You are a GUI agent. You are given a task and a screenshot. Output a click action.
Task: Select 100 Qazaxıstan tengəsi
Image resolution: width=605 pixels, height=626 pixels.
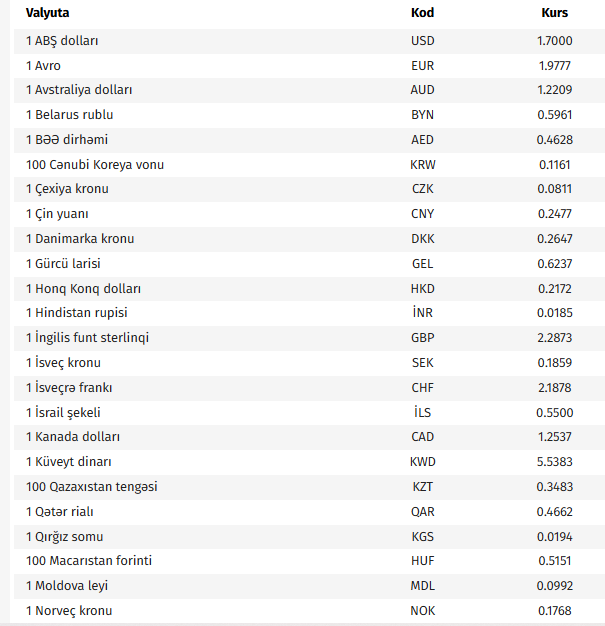tap(91, 487)
